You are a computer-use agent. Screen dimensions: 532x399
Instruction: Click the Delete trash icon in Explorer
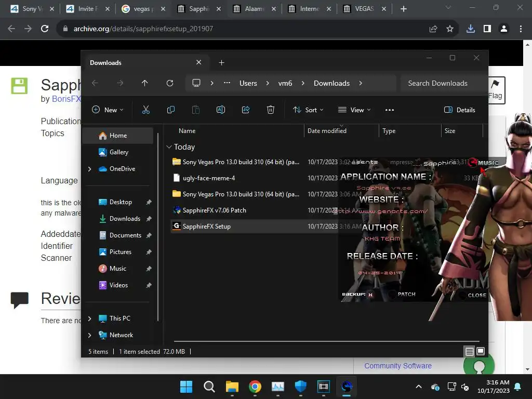point(270,110)
